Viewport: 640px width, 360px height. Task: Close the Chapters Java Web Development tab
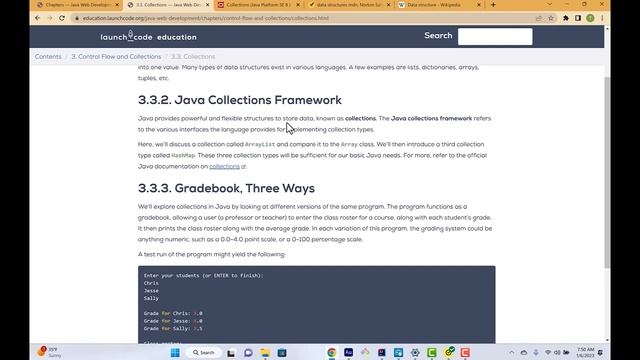(x=117, y=5)
